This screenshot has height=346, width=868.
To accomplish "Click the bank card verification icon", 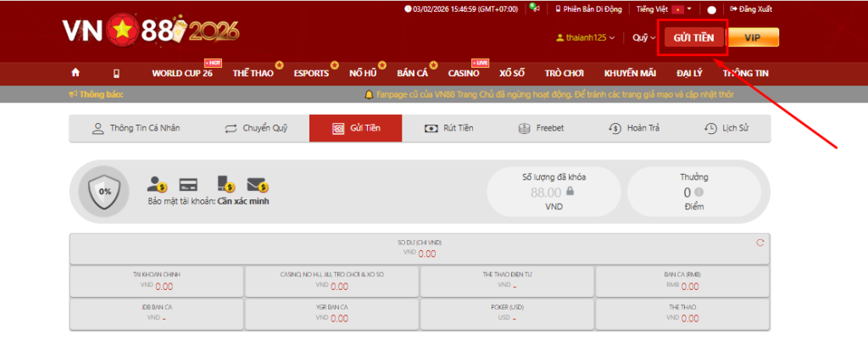I will point(188,184).
